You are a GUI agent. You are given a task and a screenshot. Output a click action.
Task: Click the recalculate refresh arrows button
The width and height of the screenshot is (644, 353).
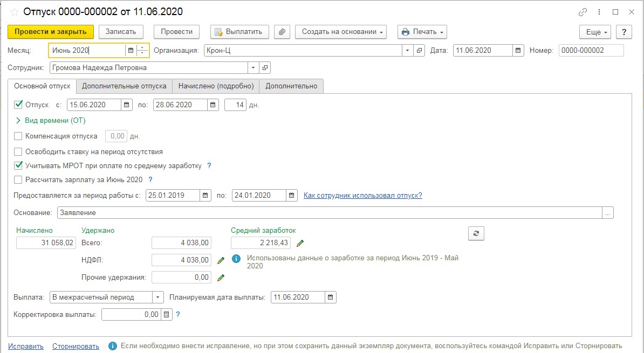476,233
